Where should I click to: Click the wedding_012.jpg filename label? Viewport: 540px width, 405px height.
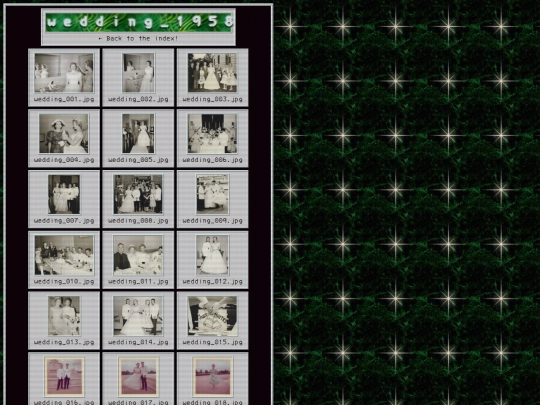[212, 282]
